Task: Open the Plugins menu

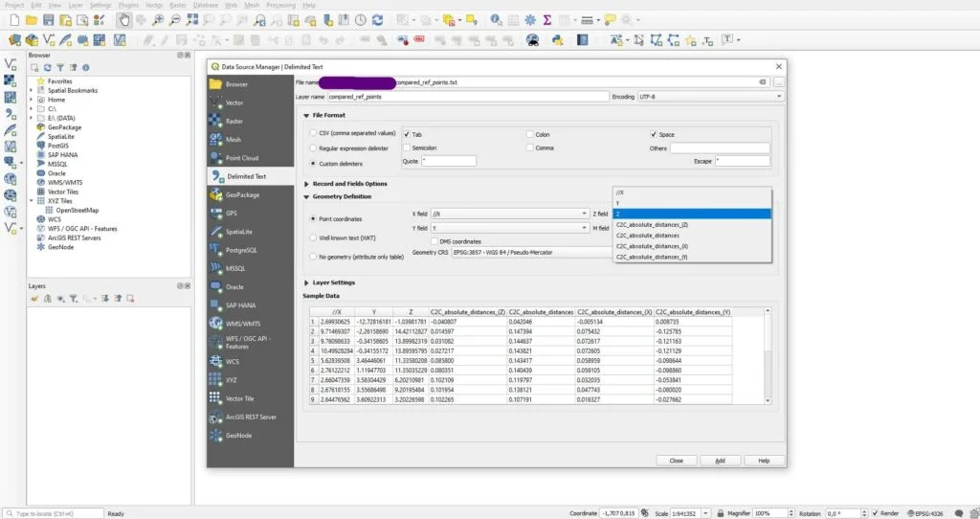Action: (128, 5)
